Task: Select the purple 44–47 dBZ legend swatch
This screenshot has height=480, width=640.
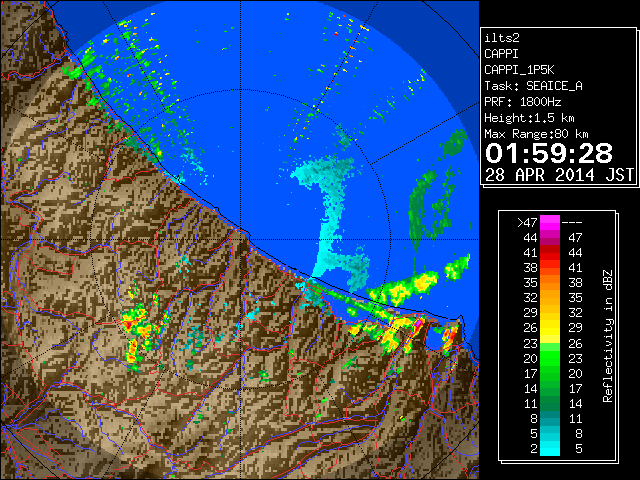Action: (x=550, y=238)
